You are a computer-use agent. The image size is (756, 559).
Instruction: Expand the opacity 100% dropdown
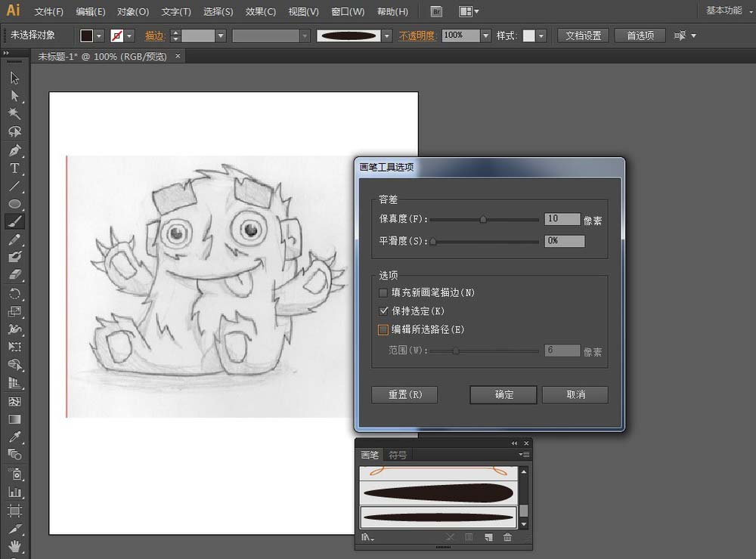485,36
